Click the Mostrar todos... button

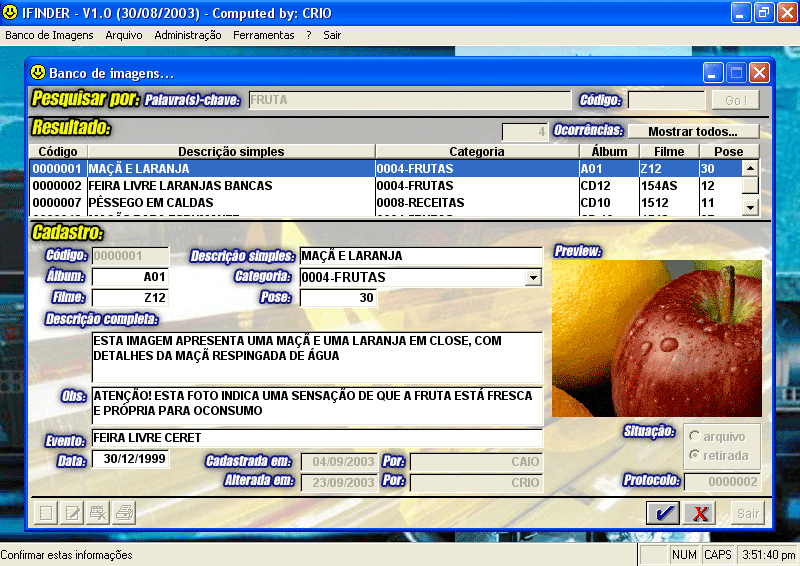pos(692,131)
